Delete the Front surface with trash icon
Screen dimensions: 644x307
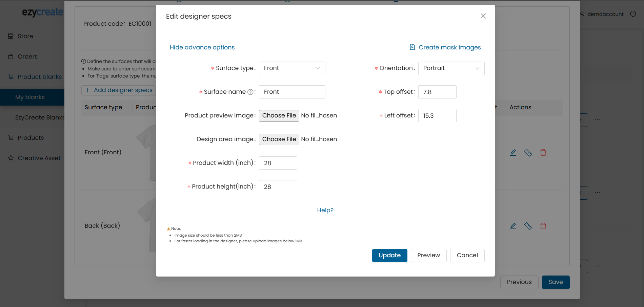pos(543,153)
